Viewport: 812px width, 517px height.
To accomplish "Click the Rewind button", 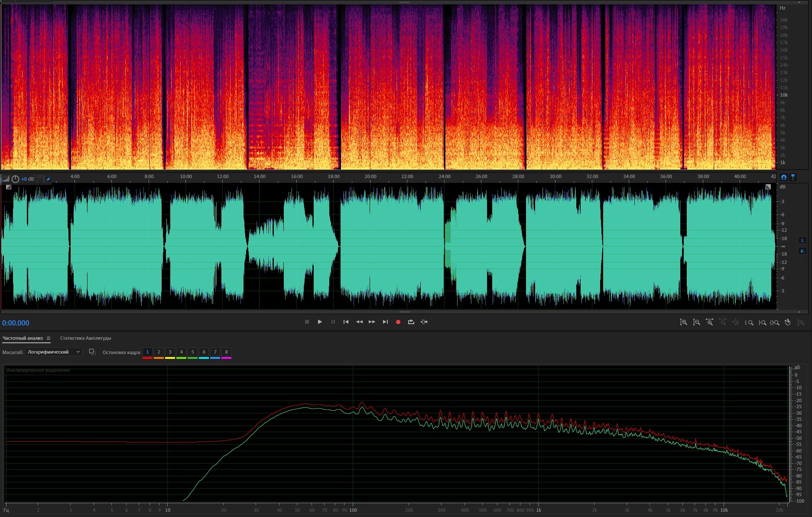I will 359,322.
